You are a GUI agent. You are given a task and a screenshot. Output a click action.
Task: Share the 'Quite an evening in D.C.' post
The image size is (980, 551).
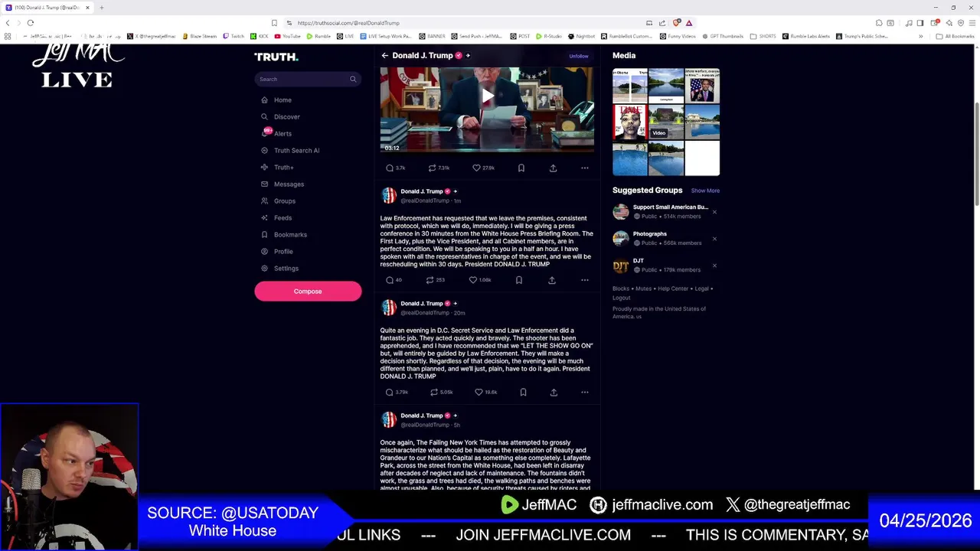pos(554,392)
